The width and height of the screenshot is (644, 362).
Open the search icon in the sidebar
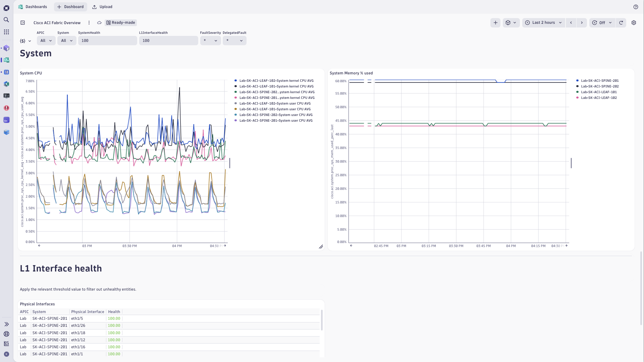coord(6,20)
